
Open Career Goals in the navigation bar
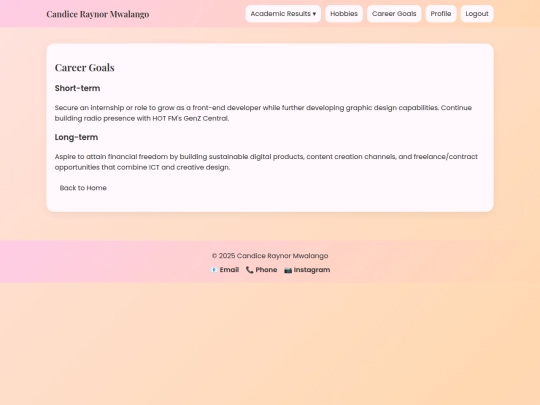coord(394,14)
